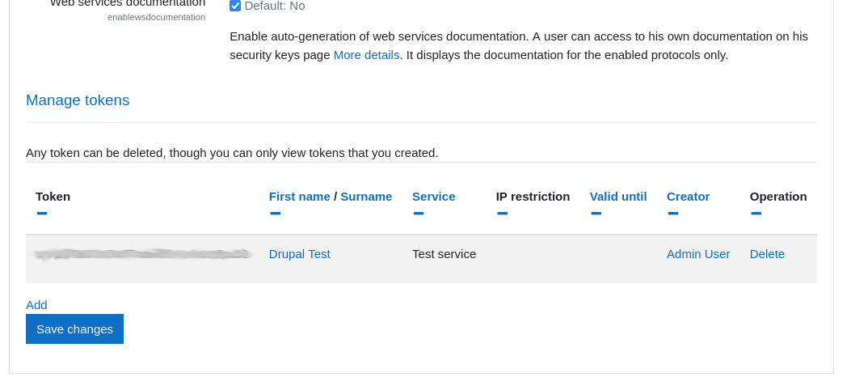The image size is (868, 390).
Task: Hide the Token column with its minus icon
Action: pyautogui.click(x=42, y=214)
